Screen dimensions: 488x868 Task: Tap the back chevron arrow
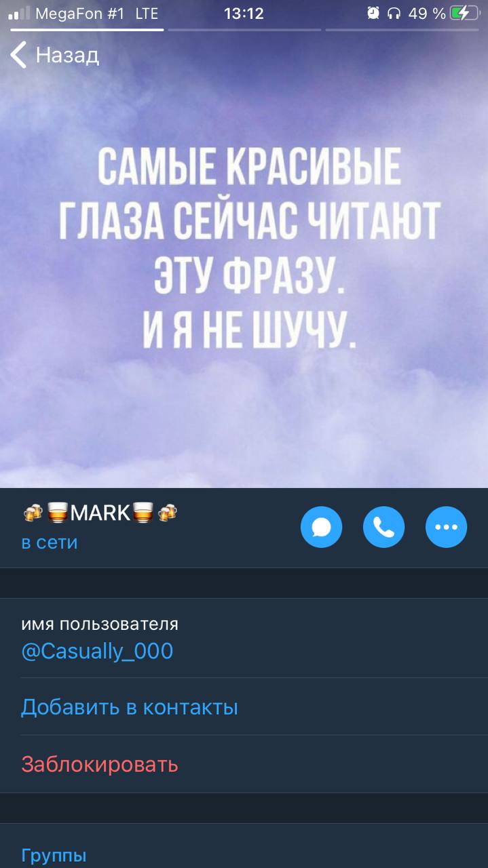18,55
